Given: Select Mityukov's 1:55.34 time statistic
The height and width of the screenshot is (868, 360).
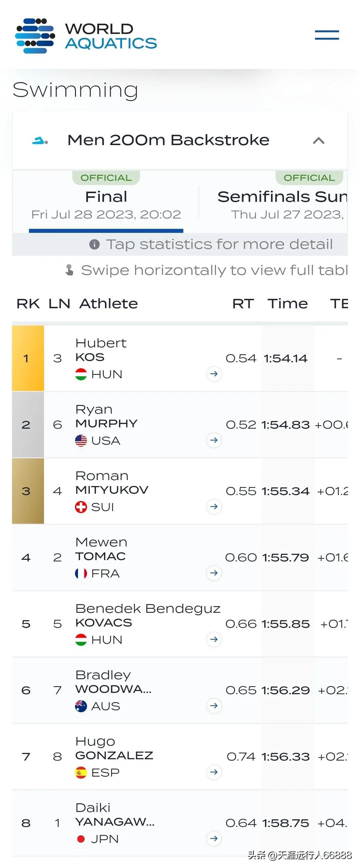Looking at the screenshot, I should [x=286, y=491].
